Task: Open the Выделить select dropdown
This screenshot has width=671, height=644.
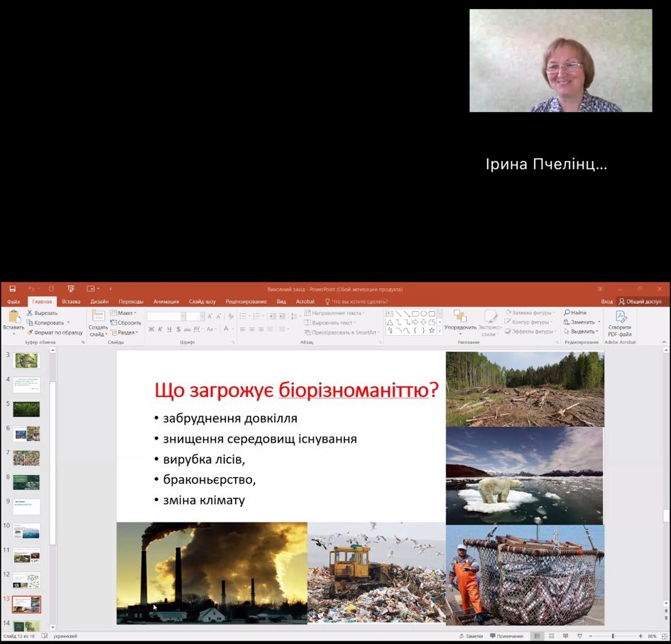Action: pos(581,331)
